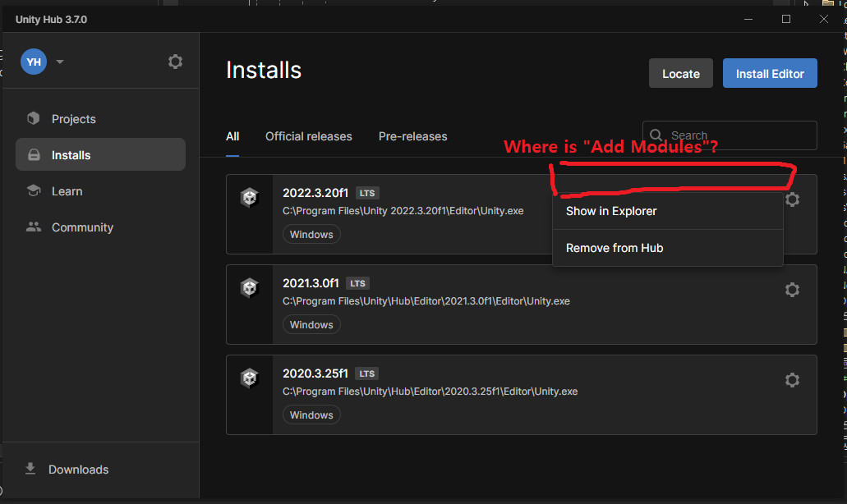This screenshot has height=504, width=847.
Task: Switch to Official releases tab
Action: (308, 136)
